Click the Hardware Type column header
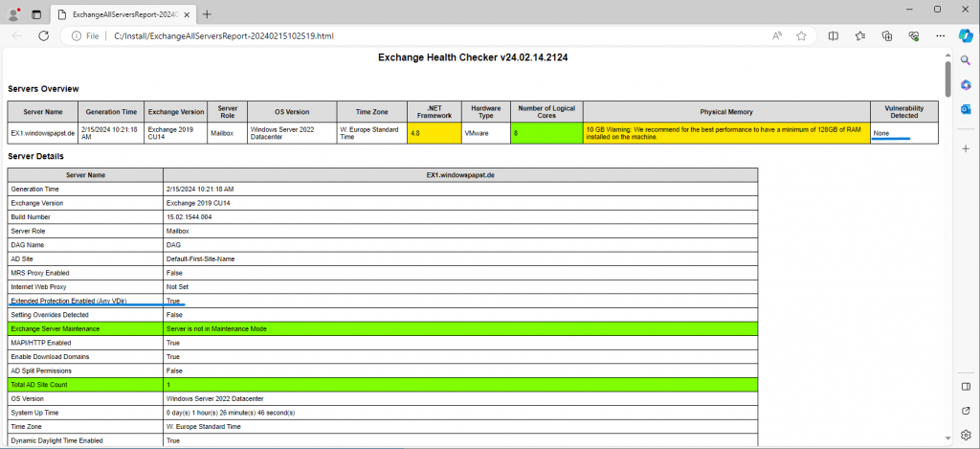 (485, 112)
